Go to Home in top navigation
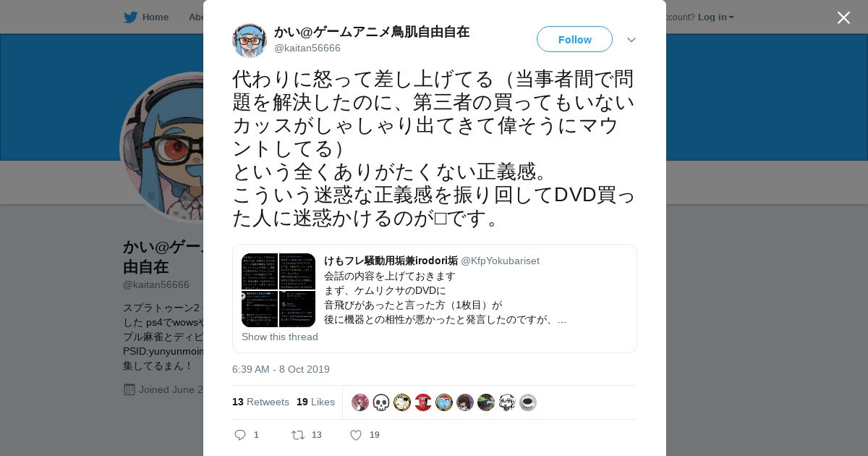This screenshot has width=868, height=456. pyautogui.click(x=156, y=17)
